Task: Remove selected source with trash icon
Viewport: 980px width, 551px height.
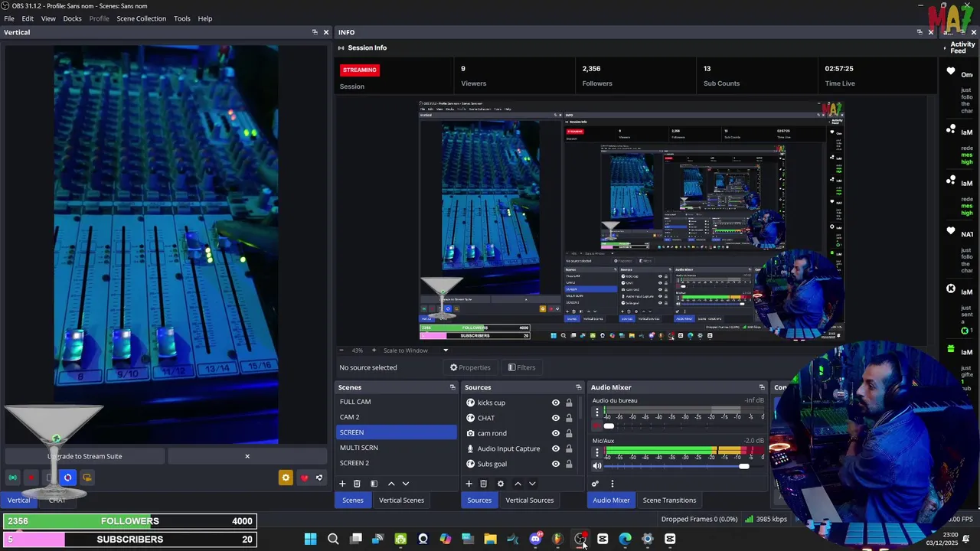Action: point(483,484)
